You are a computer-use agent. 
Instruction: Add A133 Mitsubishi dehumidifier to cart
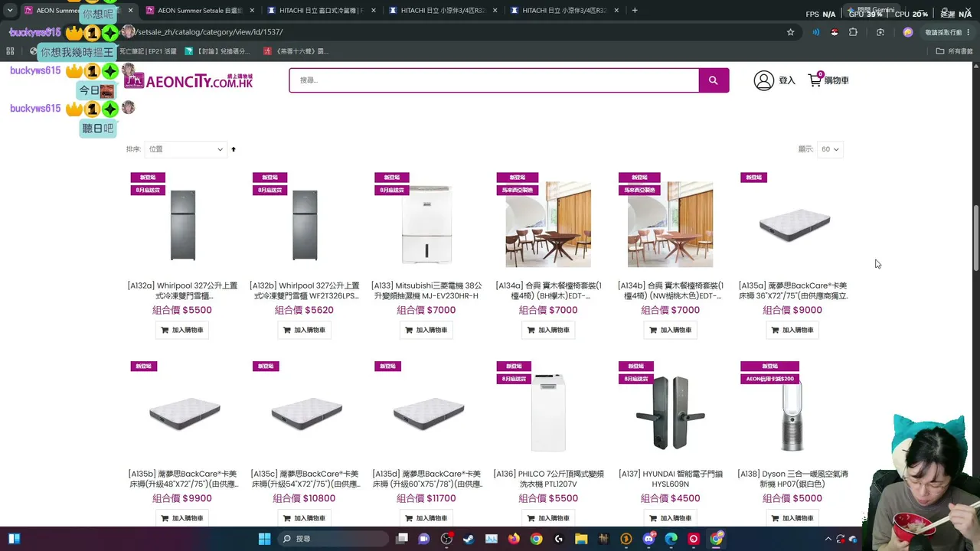(426, 330)
